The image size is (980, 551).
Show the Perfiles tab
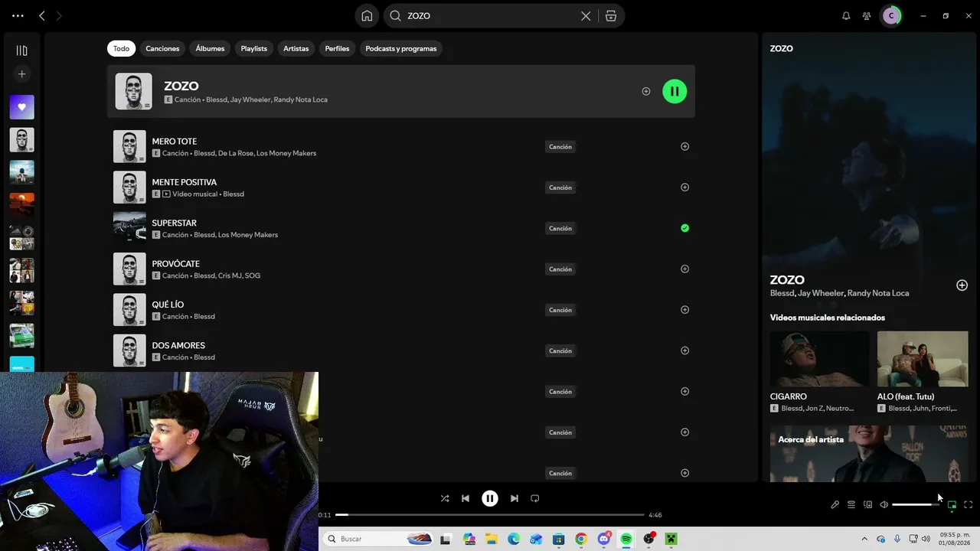click(x=337, y=48)
